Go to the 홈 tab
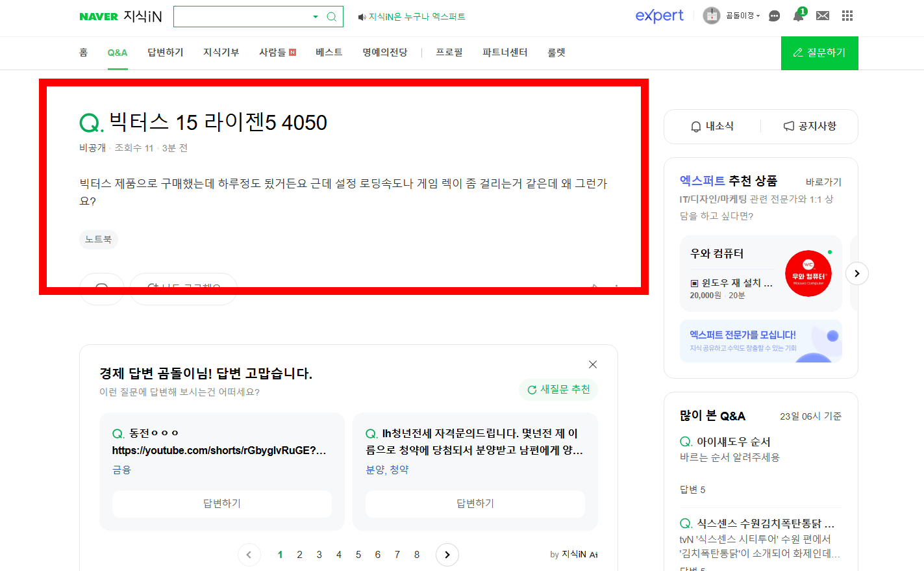Viewport: 924px width, 571px height. [x=83, y=53]
